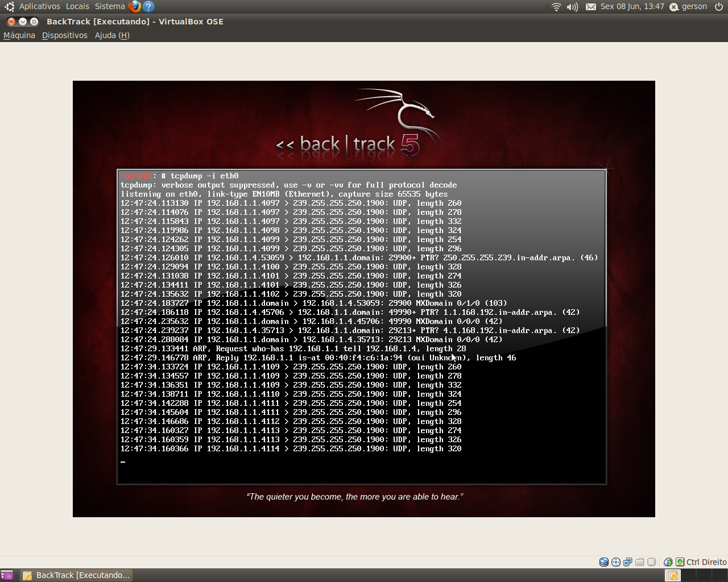Click the 'tcpdump -i eth0' command line
Viewport: 728px width, 582px height.
(x=204, y=176)
